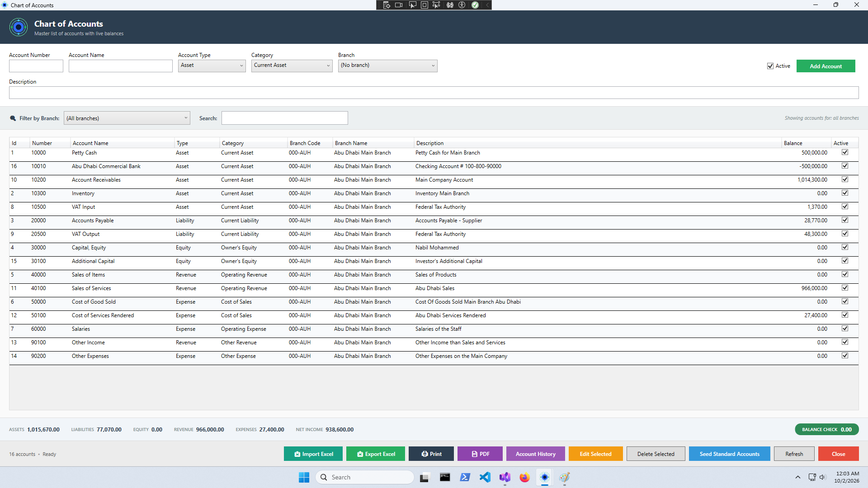Open the Branch dropdown showing No branch

pyautogui.click(x=387, y=66)
